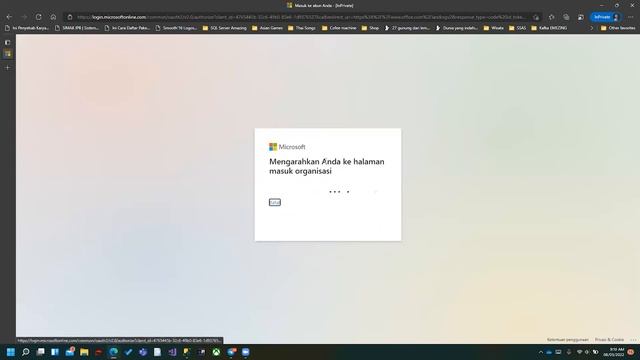Open the Shop favorites folder

(x=370, y=28)
